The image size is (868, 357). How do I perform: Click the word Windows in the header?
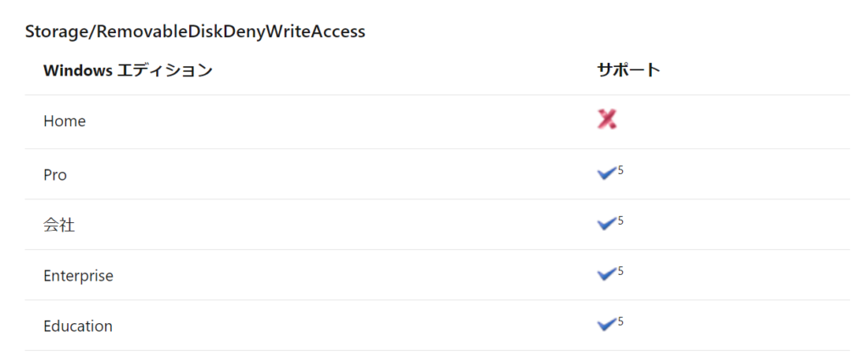[x=79, y=71]
